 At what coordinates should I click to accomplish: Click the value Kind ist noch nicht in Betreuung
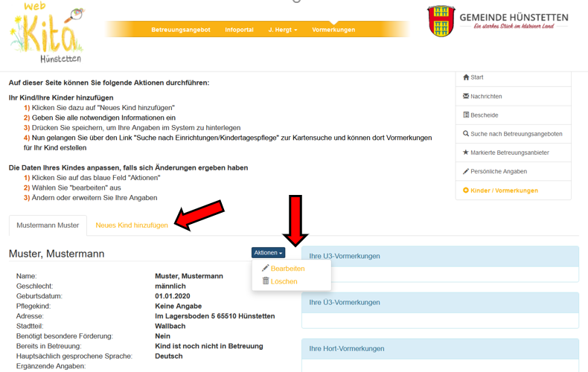click(209, 346)
